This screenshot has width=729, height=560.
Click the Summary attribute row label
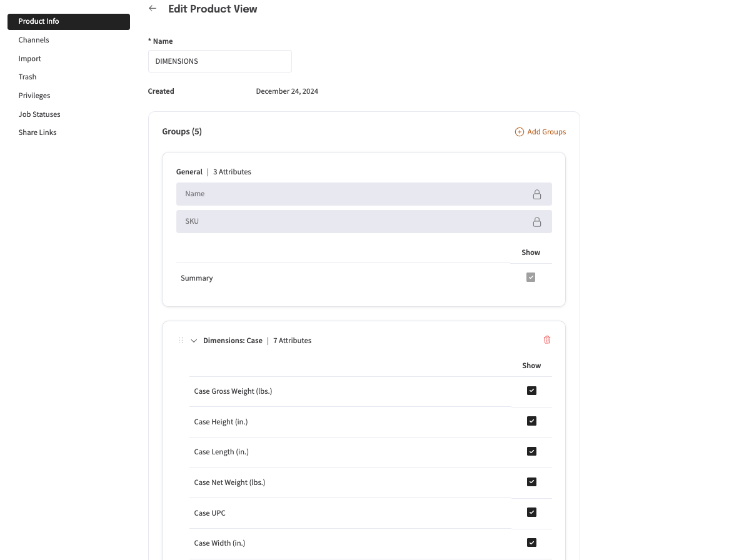(197, 278)
